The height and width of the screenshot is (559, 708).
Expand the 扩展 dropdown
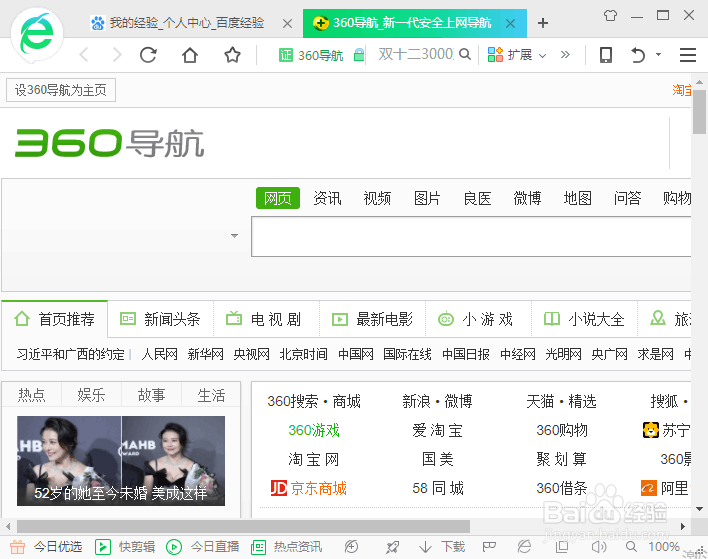pos(543,56)
